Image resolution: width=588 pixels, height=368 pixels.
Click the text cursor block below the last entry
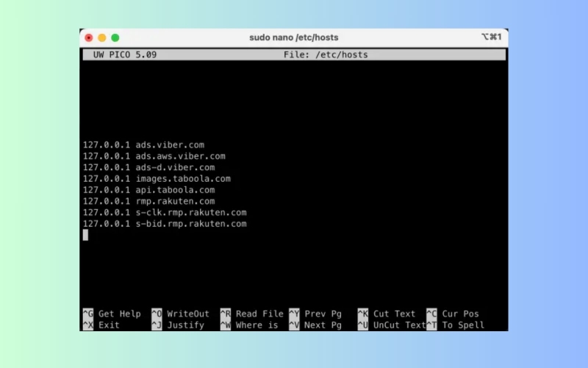tap(85, 235)
